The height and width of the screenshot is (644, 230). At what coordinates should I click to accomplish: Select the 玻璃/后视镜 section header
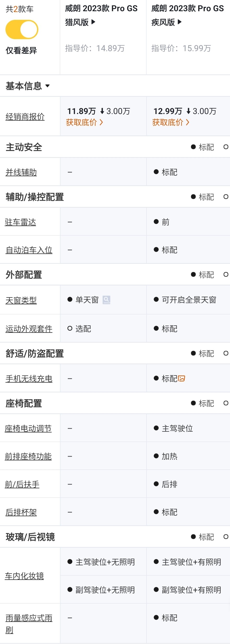[x=30, y=537]
